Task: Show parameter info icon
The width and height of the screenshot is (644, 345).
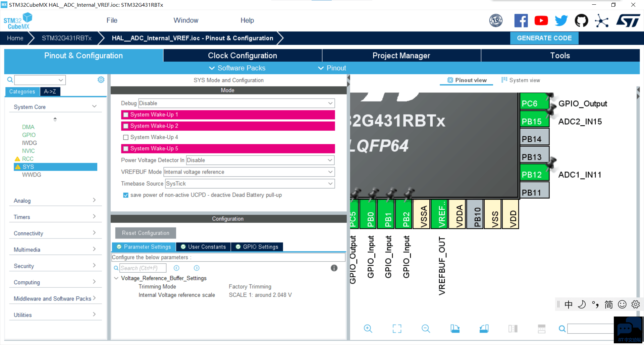Action: (334, 268)
